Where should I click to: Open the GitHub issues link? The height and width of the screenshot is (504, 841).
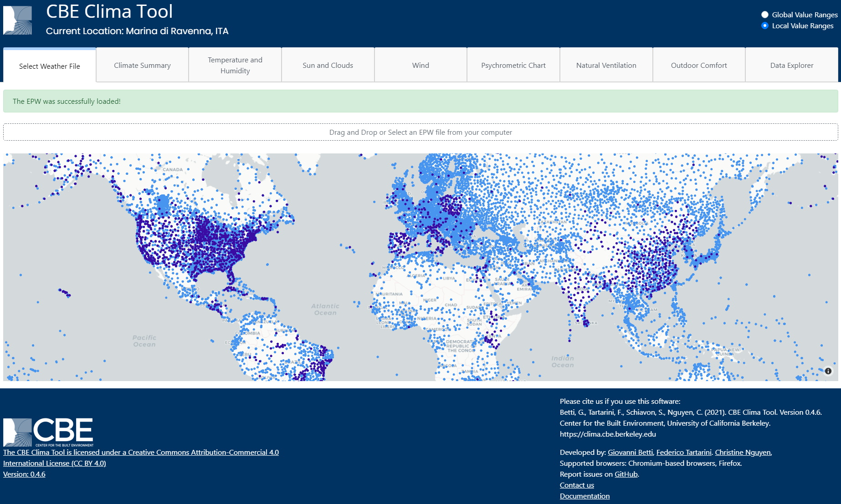click(626, 474)
